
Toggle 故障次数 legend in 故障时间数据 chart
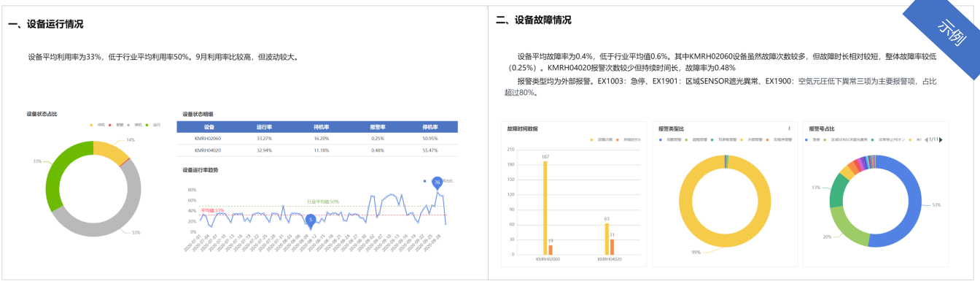click(x=602, y=139)
